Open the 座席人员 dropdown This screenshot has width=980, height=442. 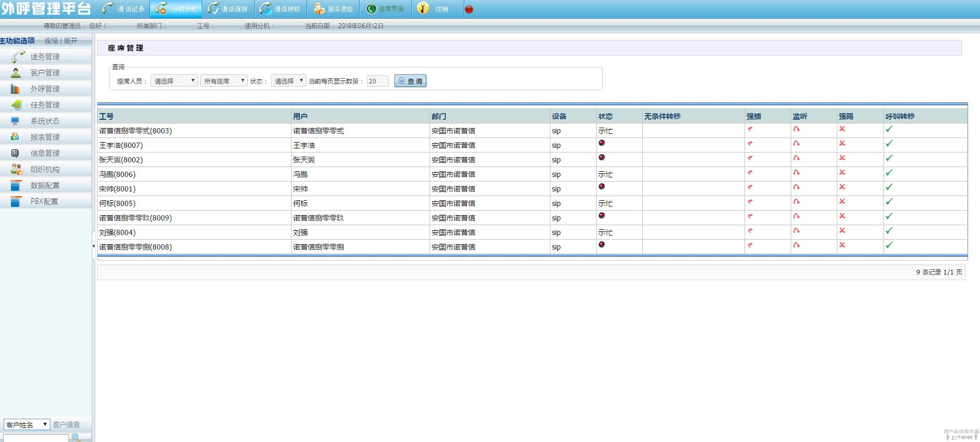click(x=174, y=81)
